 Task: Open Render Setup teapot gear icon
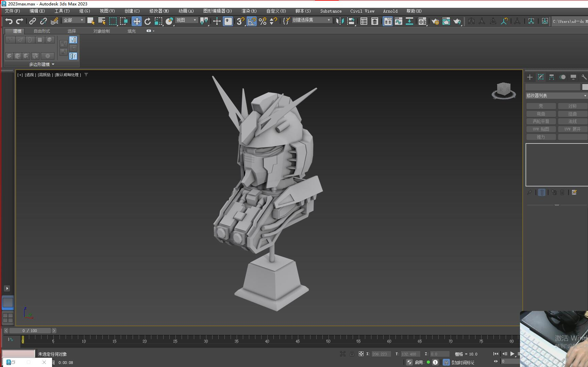[435, 21]
